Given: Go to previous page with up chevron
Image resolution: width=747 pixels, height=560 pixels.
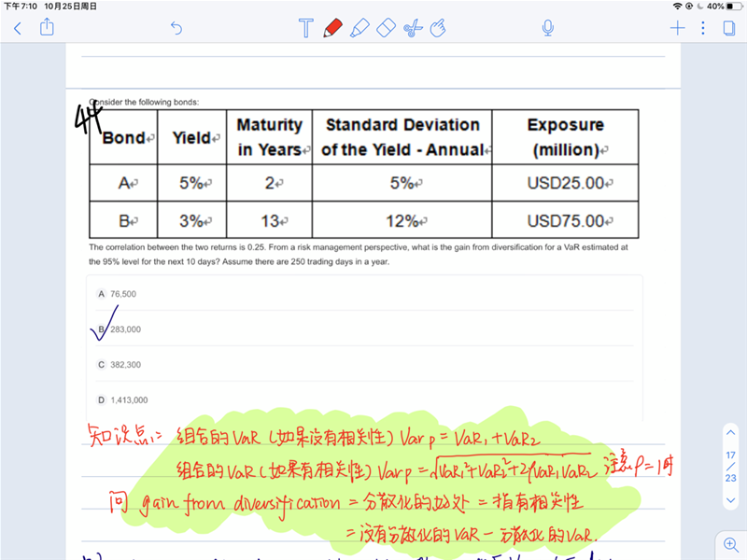Looking at the screenshot, I should (730, 432).
